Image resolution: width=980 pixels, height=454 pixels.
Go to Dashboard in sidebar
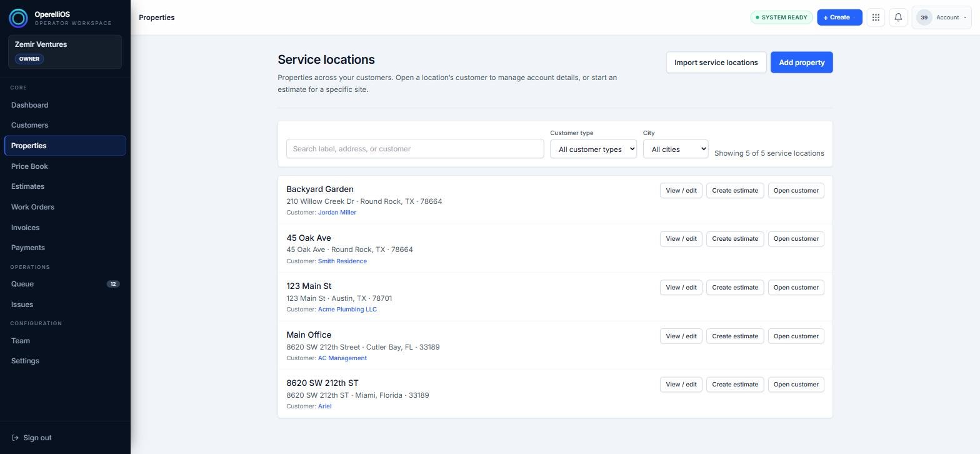pos(65,105)
